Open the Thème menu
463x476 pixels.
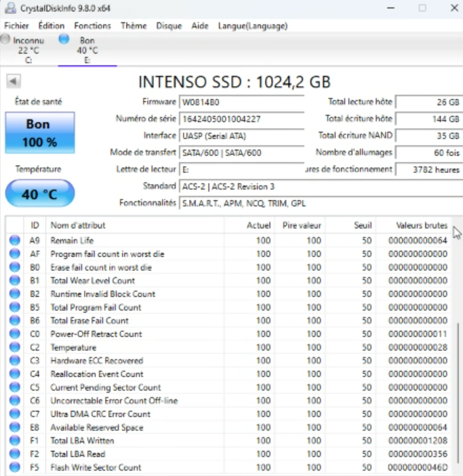(x=133, y=26)
